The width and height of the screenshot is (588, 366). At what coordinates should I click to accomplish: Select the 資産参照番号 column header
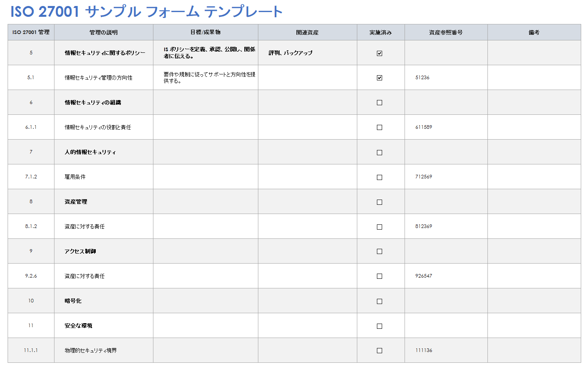(446, 32)
